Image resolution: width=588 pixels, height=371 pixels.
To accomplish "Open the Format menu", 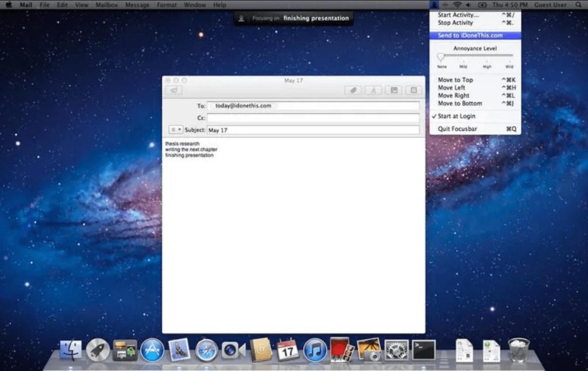I will coord(167,5).
